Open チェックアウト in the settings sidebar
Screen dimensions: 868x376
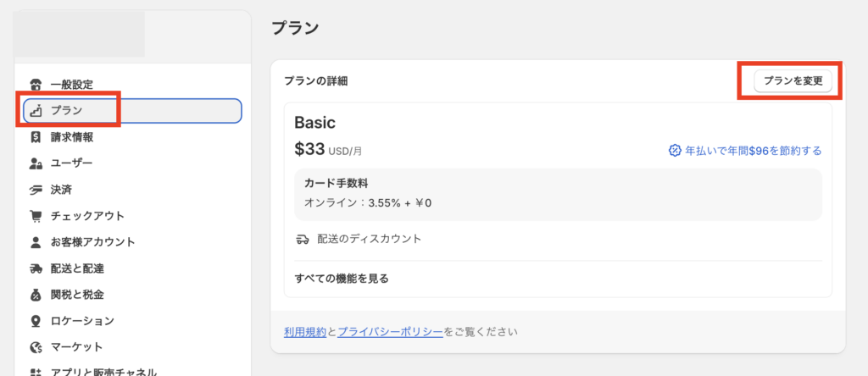click(87, 215)
